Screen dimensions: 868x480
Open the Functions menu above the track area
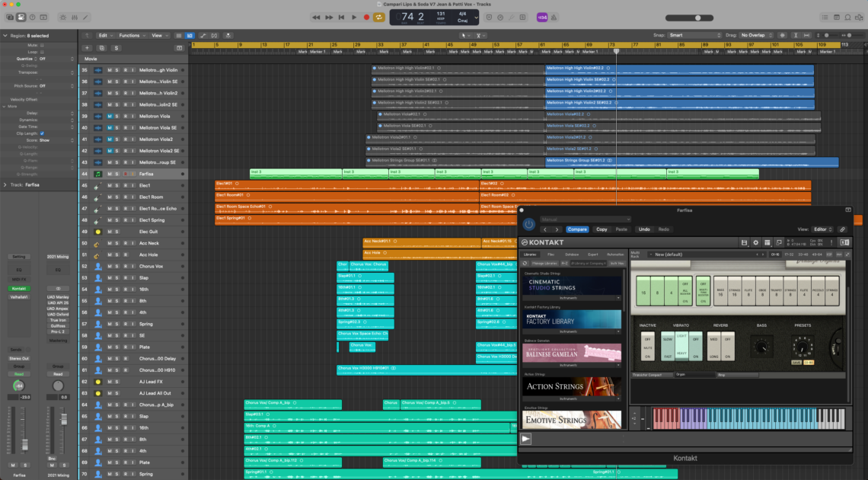pos(129,36)
